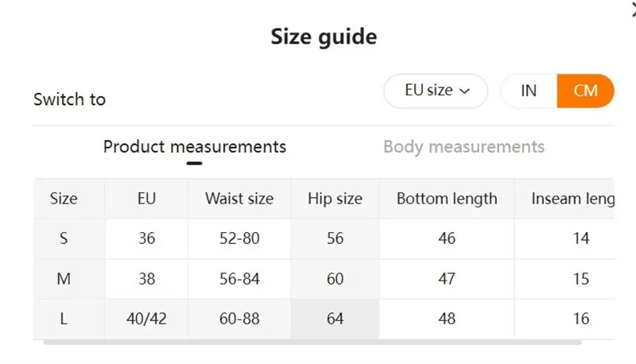
Task: Select the S size row label
Action: pyautogui.click(x=64, y=238)
